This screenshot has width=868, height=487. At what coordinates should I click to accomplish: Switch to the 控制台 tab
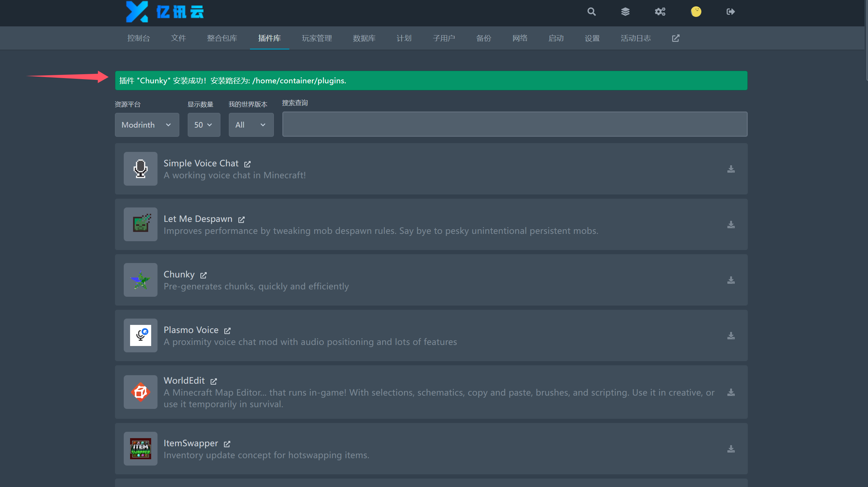coord(139,38)
